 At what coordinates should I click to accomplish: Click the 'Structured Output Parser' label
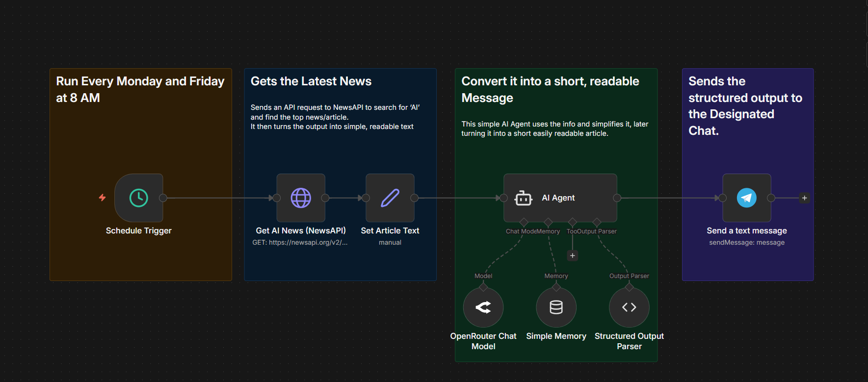[x=629, y=341]
